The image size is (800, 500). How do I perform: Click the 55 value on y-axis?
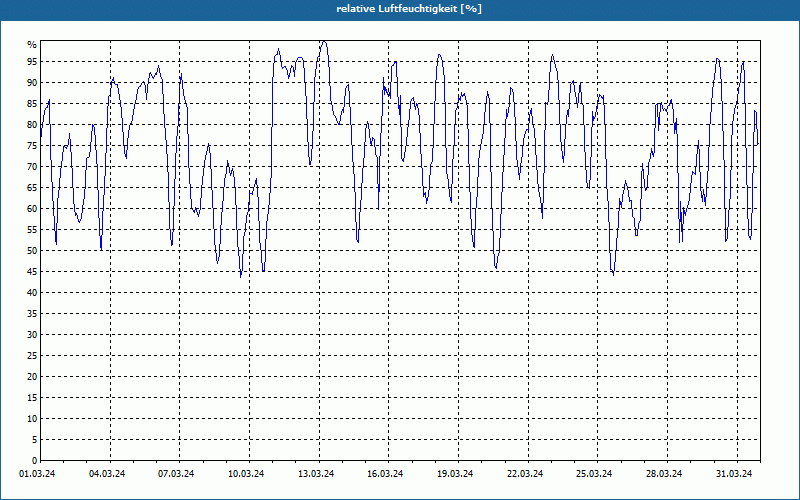tap(32, 230)
